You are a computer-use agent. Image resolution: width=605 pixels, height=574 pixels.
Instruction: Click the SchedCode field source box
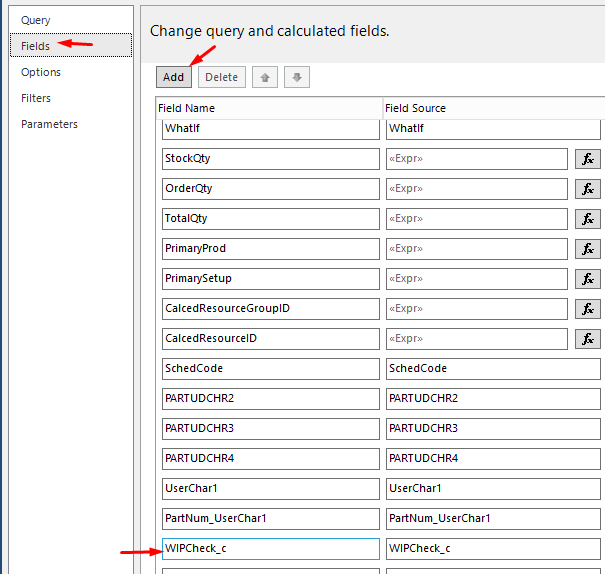493,369
